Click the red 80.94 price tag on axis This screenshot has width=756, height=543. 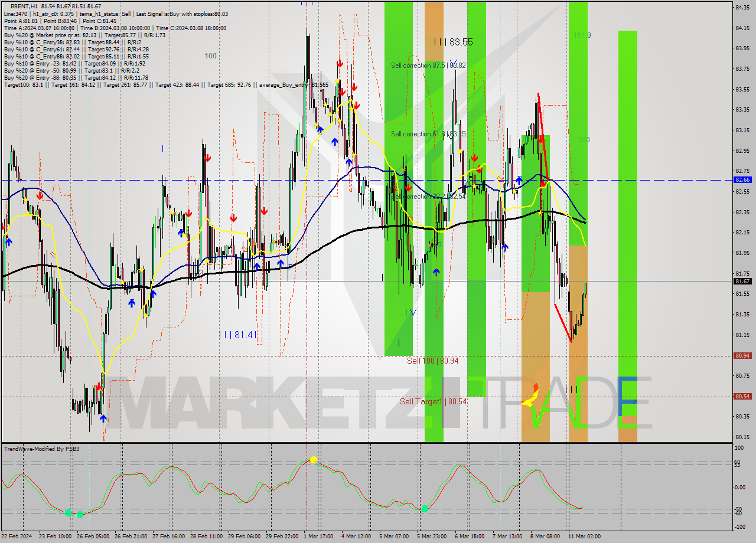click(x=742, y=355)
